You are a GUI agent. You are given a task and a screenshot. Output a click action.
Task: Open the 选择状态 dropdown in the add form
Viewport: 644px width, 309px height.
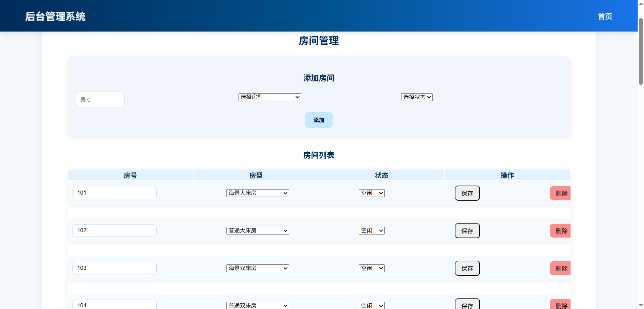417,97
